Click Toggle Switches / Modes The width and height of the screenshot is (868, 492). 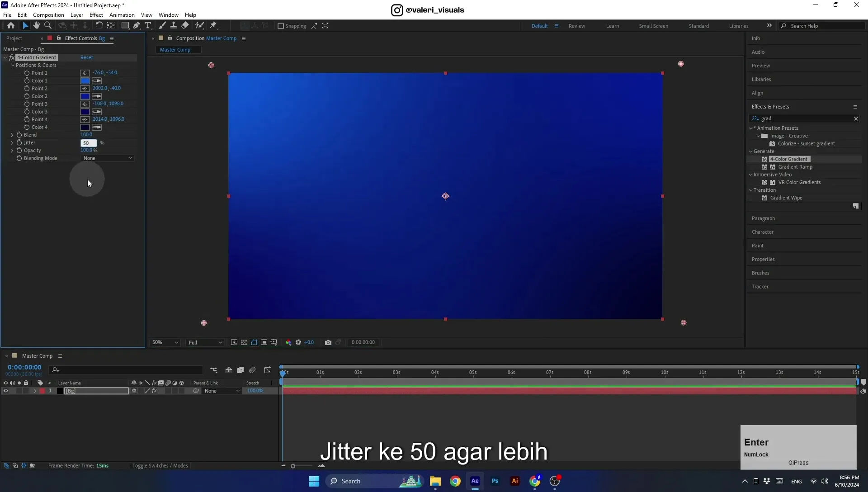click(160, 466)
